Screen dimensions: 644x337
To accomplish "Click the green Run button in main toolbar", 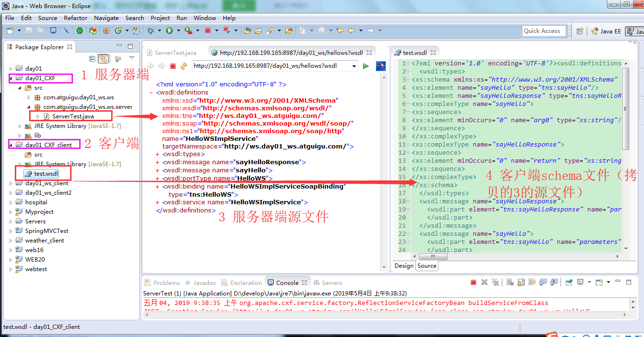I will click(169, 31).
